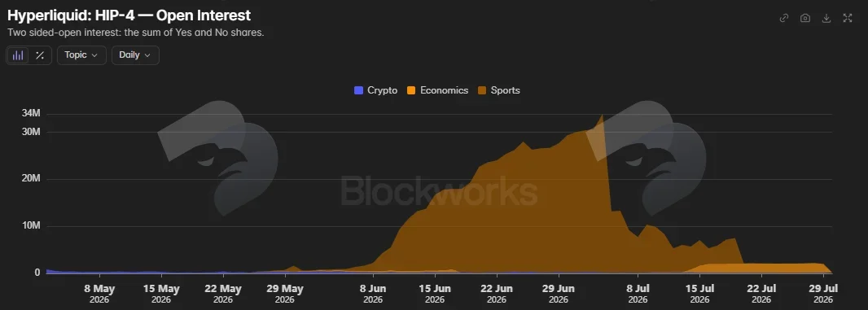Click the 34M y-axis label

point(31,113)
